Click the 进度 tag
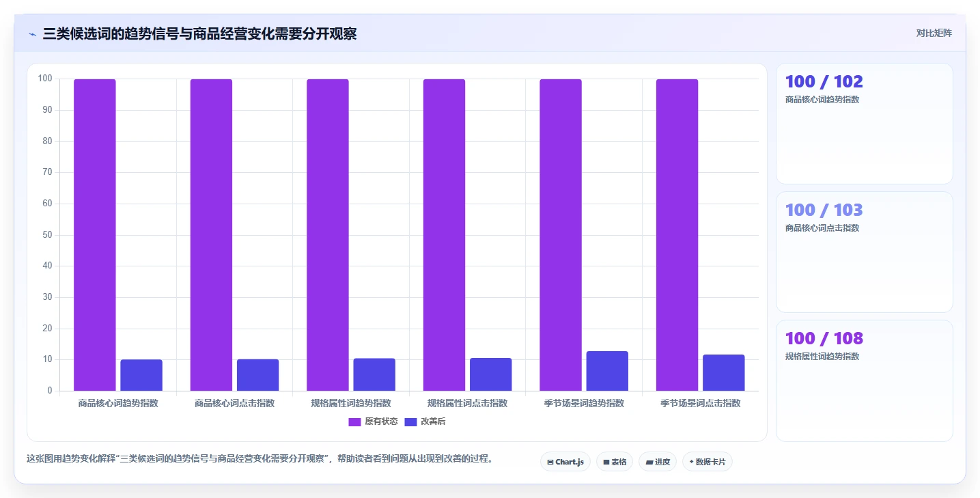The height and width of the screenshot is (498, 980). (x=657, y=462)
